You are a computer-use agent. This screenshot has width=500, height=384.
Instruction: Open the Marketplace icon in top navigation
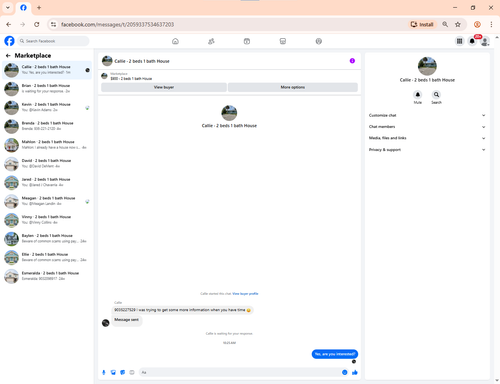coord(283,41)
